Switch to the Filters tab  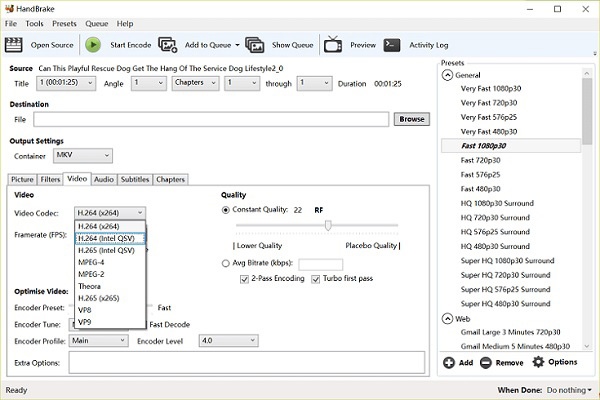[50, 180]
